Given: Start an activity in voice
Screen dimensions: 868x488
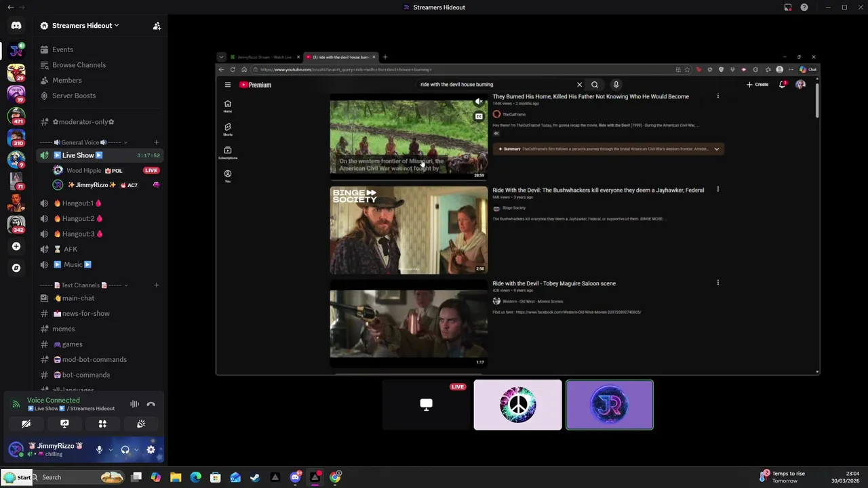Looking at the screenshot, I should 102,424.
